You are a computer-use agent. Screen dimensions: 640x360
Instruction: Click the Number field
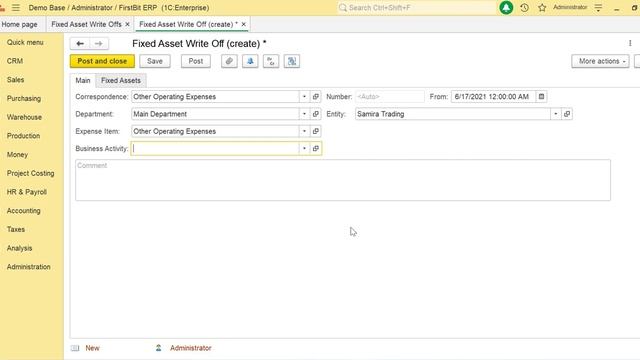coord(389,97)
